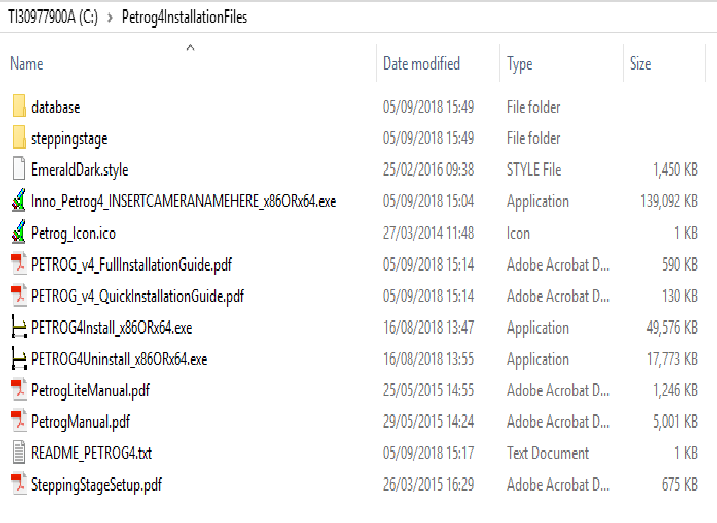Click the Inno_Petrog4 installer application icon
The image size is (717, 523).
[18, 201]
